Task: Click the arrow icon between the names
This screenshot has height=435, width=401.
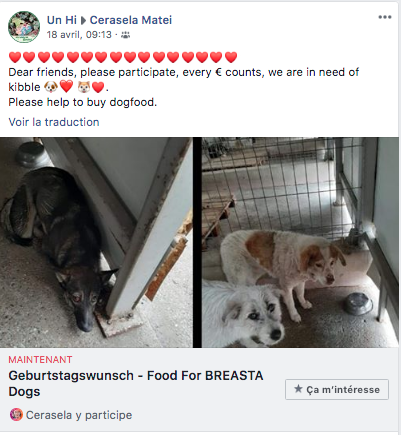Action: click(84, 20)
